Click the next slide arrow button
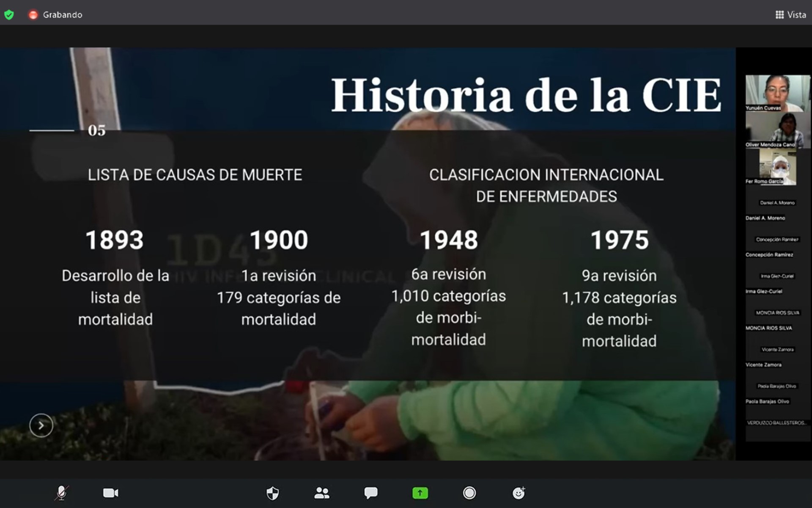The image size is (812, 508). [x=41, y=425]
